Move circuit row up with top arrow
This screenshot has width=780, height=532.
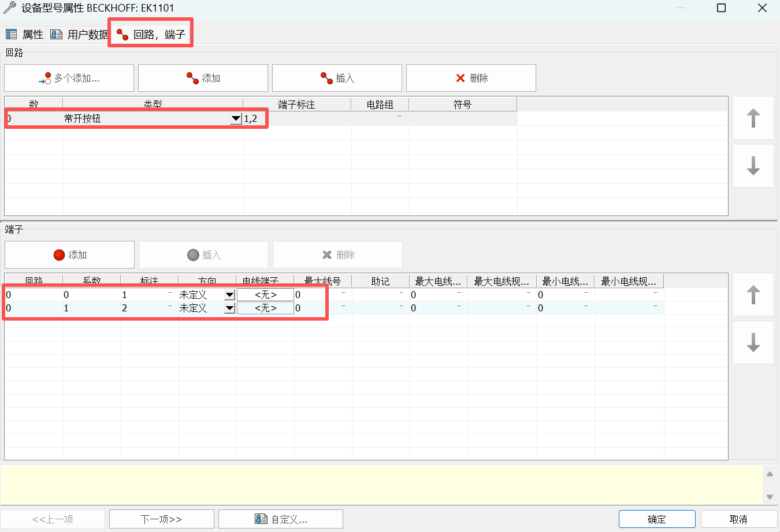click(753, 118)
